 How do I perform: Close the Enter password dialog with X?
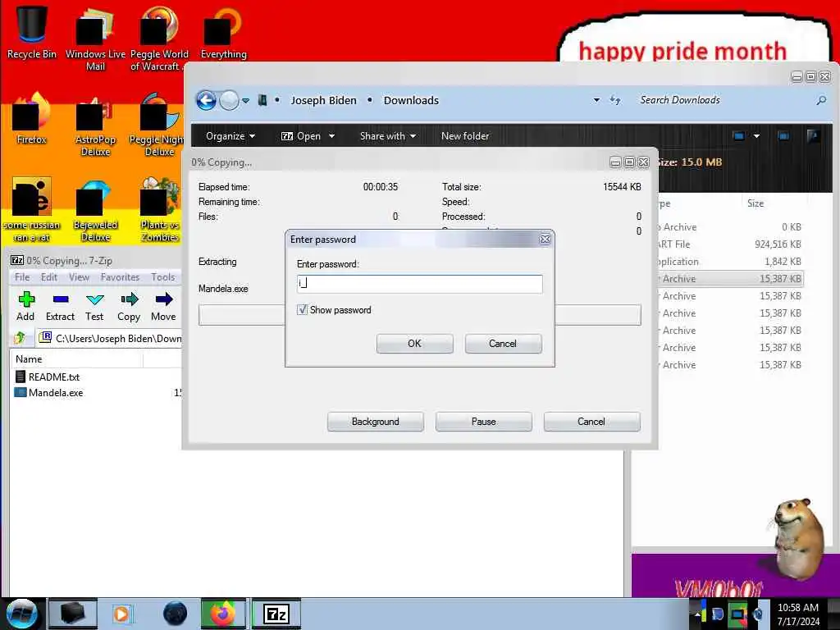[x=545, y=239]
